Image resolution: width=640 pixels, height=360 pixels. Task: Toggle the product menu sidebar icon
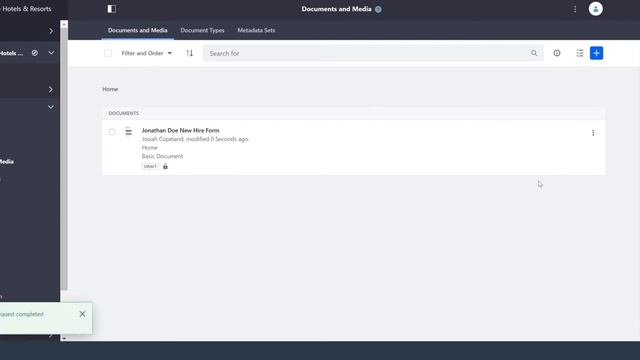pos(111,9)
